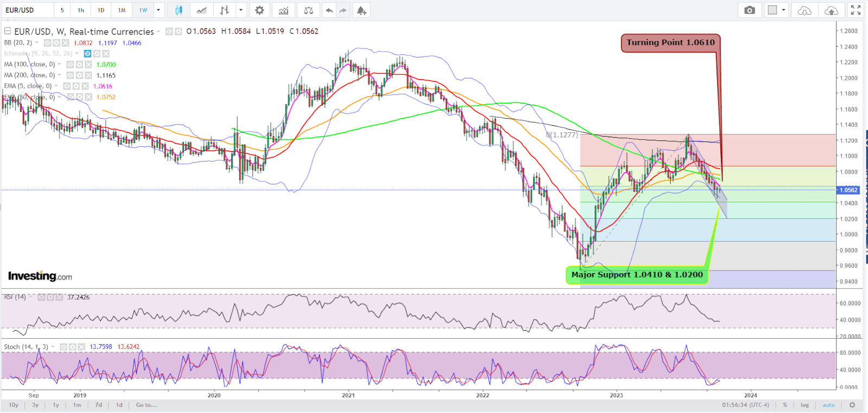Open chart settings gear in toolbar

coord(259,10)
